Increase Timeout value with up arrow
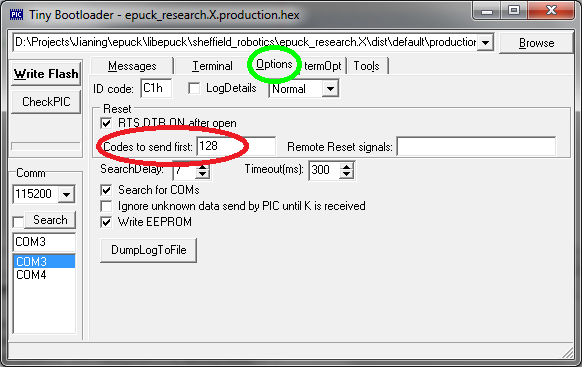The width and height of the screenshot is (582, 367). [x=346, y=167]
